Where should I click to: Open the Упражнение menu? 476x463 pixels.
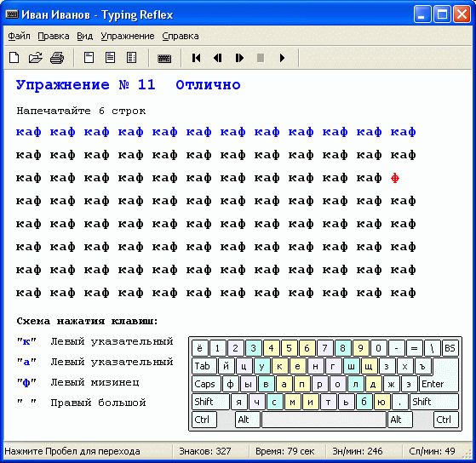128,36
